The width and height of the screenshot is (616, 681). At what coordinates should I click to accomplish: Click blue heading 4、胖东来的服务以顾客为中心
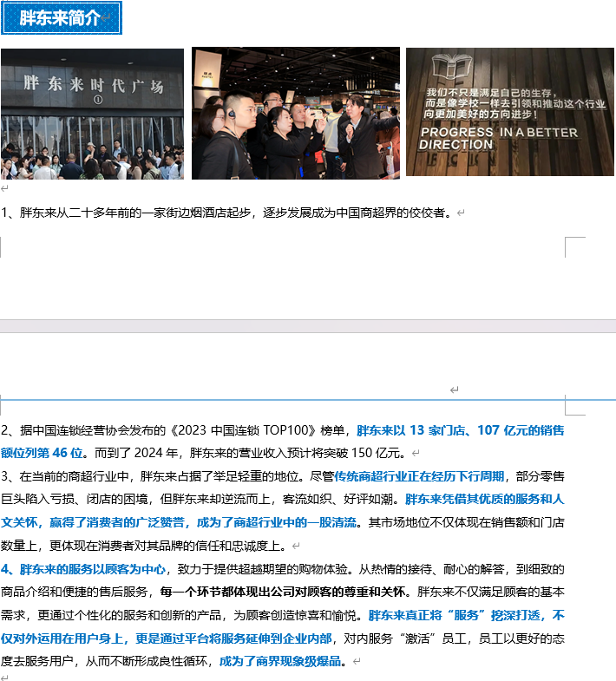coord(83,569)
